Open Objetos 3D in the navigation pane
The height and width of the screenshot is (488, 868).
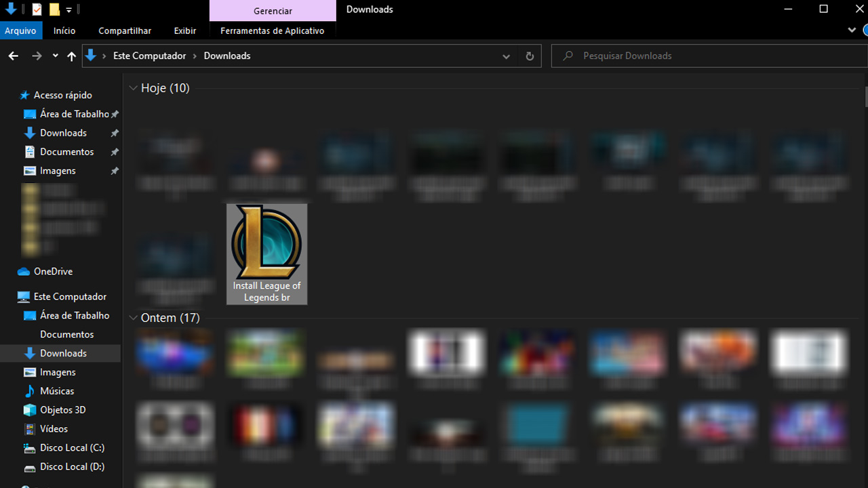point(62,410)
